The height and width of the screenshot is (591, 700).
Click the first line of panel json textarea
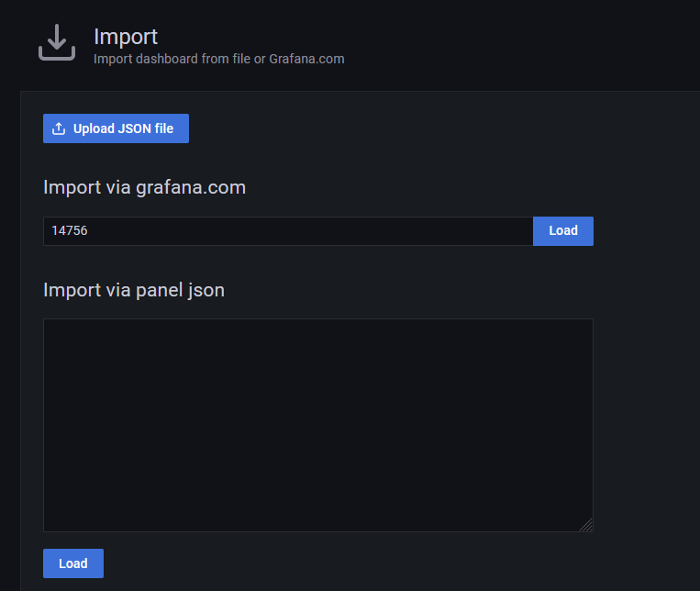[317, 332]
